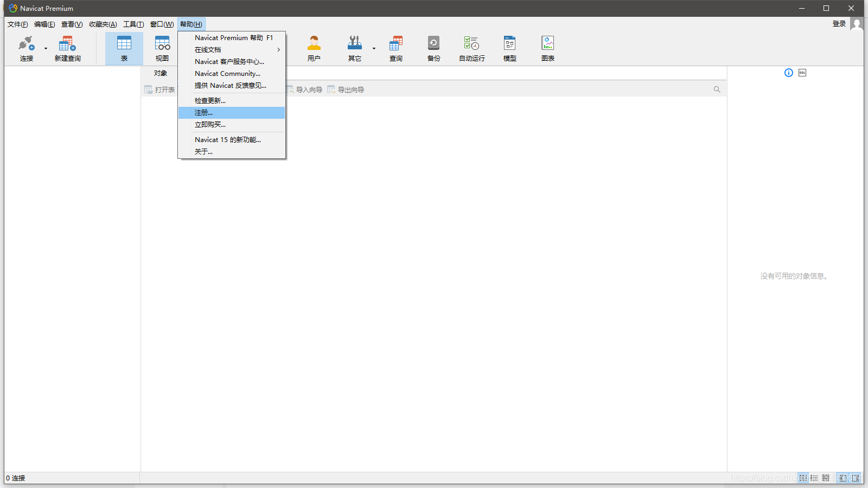This screenshot has width=868, height=488.
Task: Toggle the left navigation pane button
Action: click(x=843, y=478)
